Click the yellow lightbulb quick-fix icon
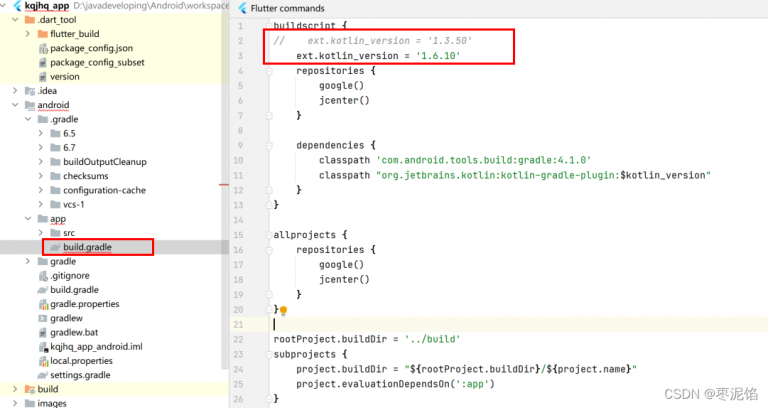 tap(284, 311)
